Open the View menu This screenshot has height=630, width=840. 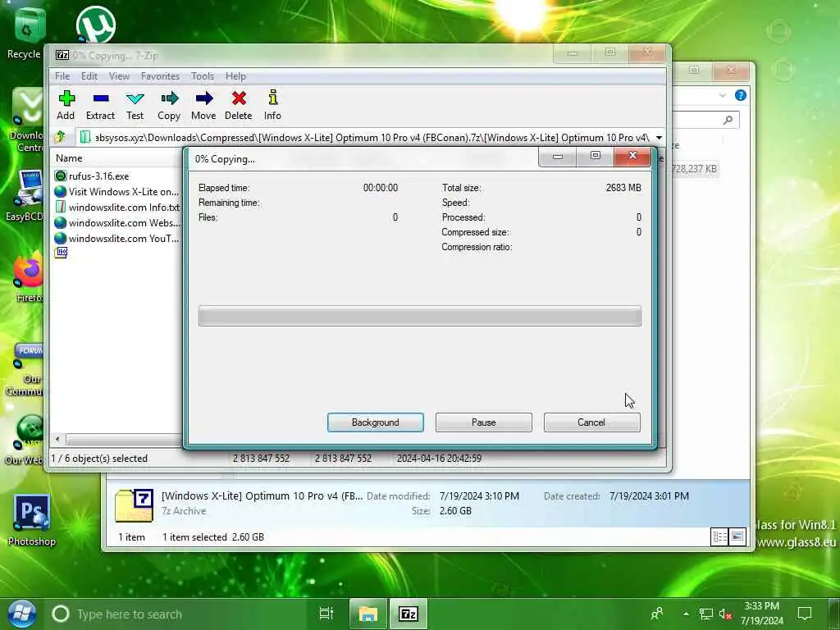[x=119, y=76]
